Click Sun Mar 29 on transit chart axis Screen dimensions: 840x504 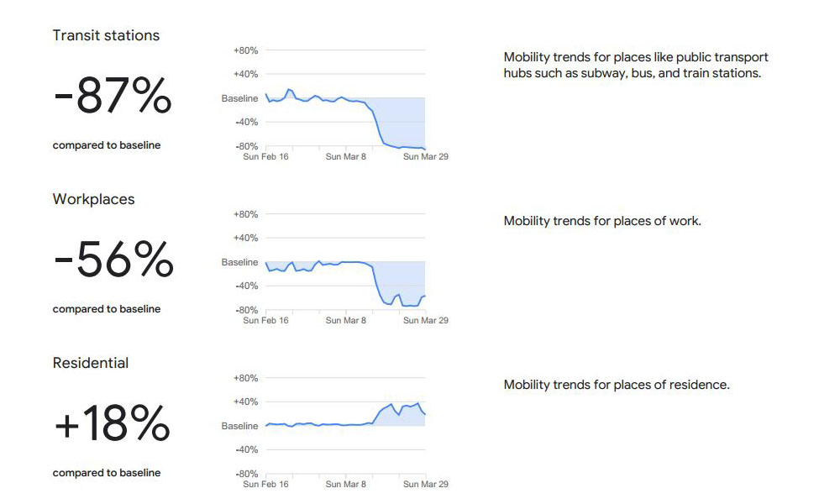click(425, 156)
